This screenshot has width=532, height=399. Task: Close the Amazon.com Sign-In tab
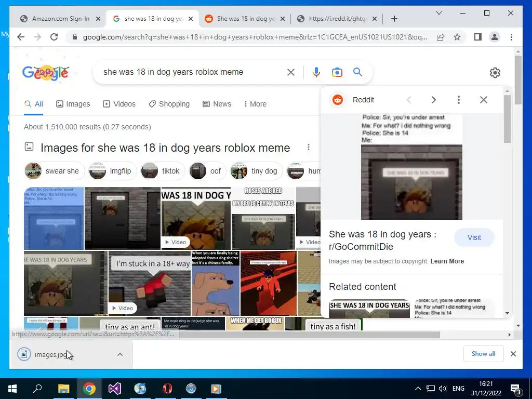click(x=98, y=19)
